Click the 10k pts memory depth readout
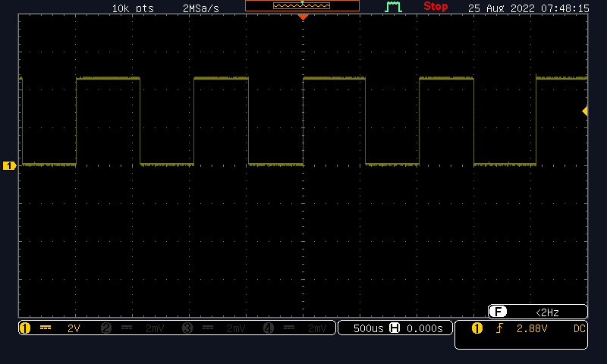 pos(133,8)
